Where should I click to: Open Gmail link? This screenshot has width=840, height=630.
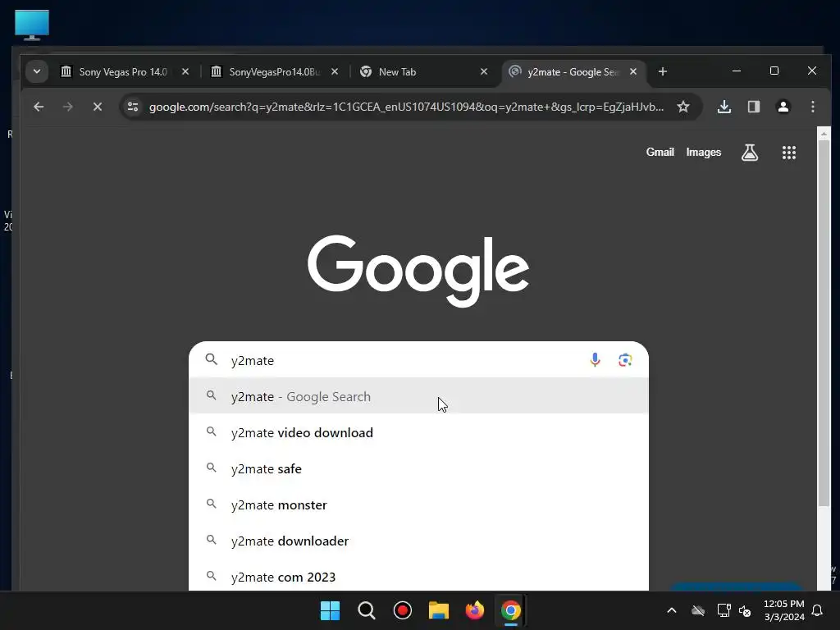[x=660, y=152]
